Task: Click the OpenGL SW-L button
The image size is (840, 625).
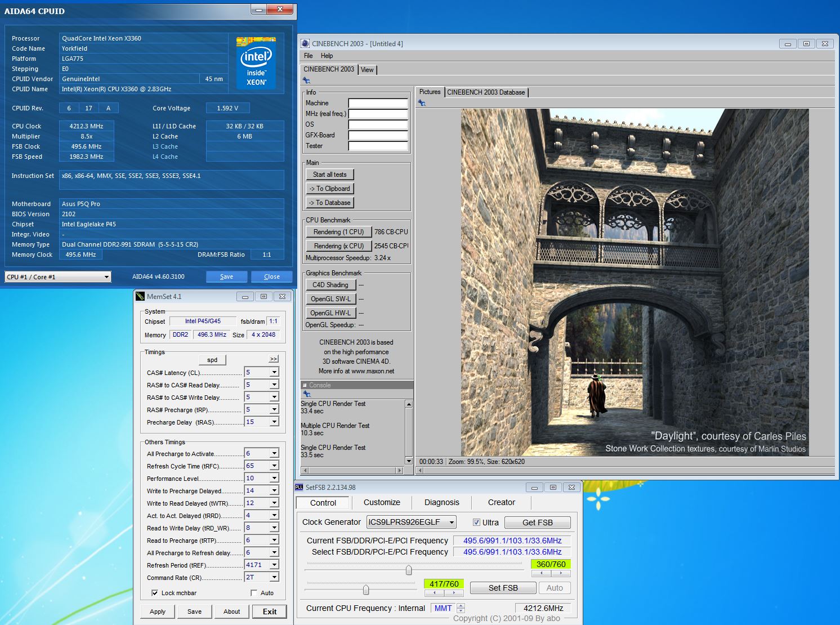Action: coord(330,299)
